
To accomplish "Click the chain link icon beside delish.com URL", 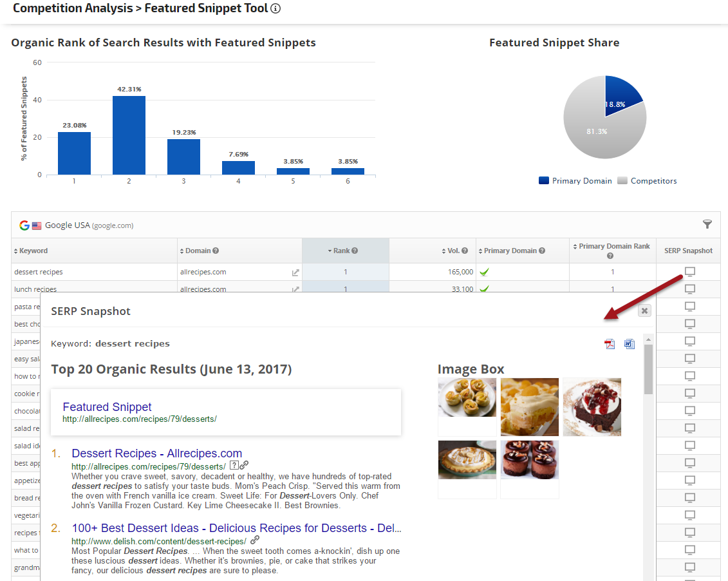I will (255, 540).
